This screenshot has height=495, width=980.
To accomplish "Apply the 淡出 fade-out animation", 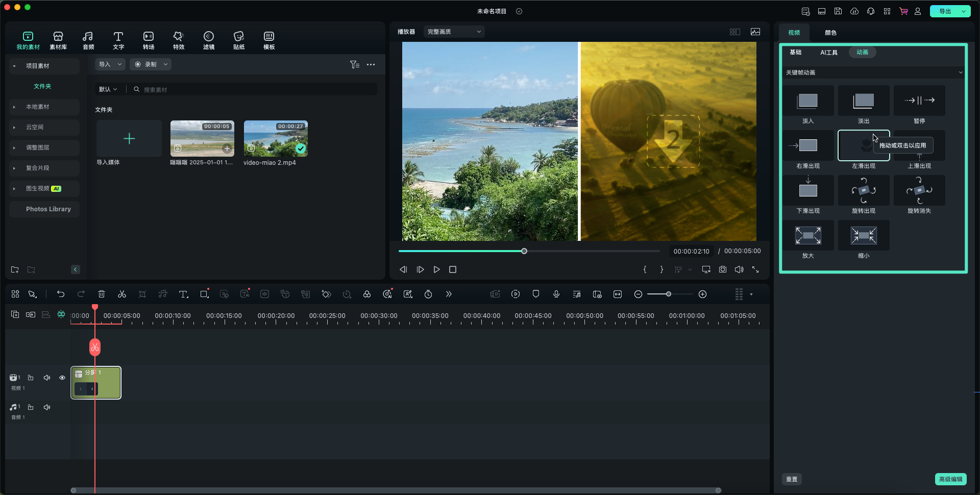I will pos(864,101).
